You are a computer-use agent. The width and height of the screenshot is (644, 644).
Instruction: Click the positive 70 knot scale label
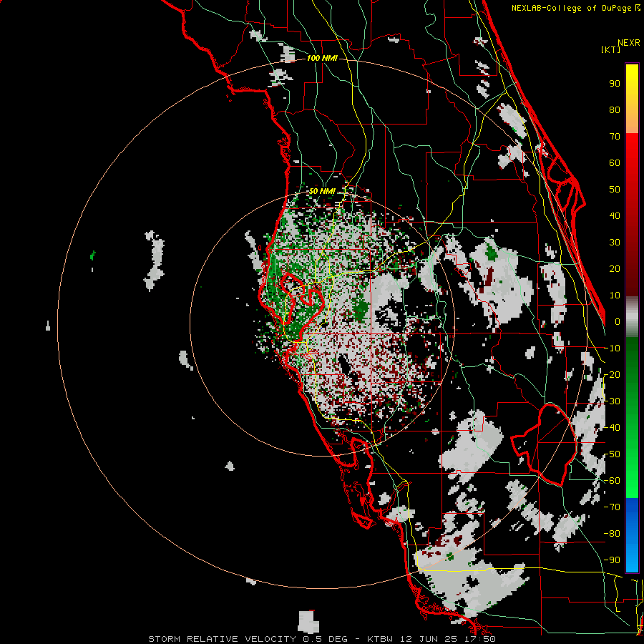[615, 137]
